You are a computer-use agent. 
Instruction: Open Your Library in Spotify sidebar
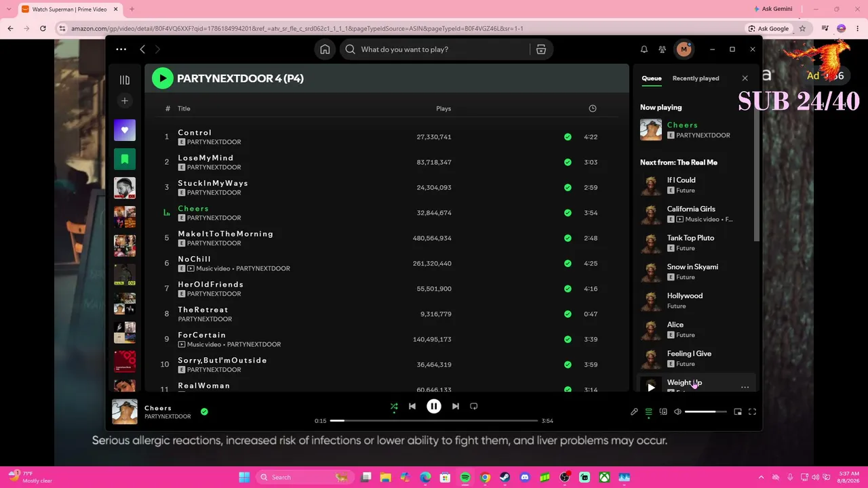[x=125, y=80]
